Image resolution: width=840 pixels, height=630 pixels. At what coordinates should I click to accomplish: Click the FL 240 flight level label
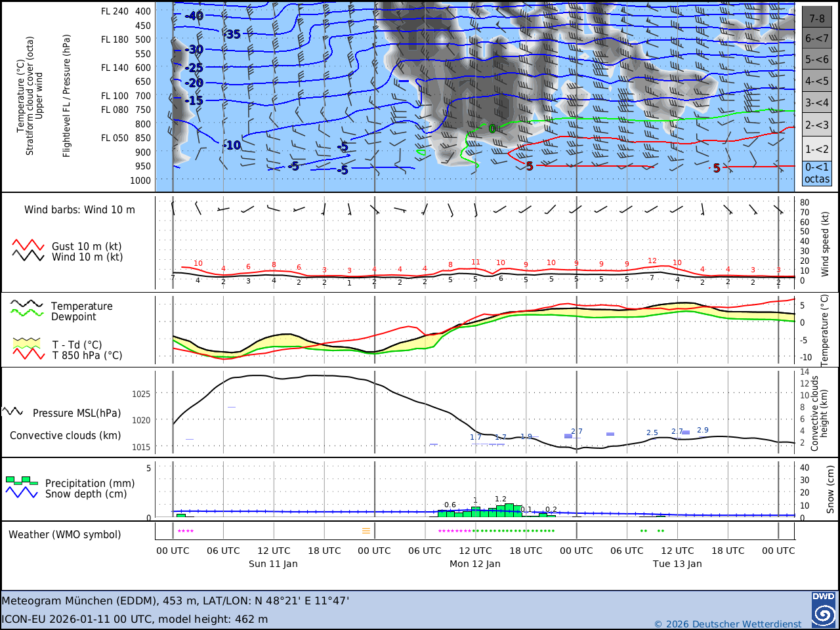tap(115, 11)
